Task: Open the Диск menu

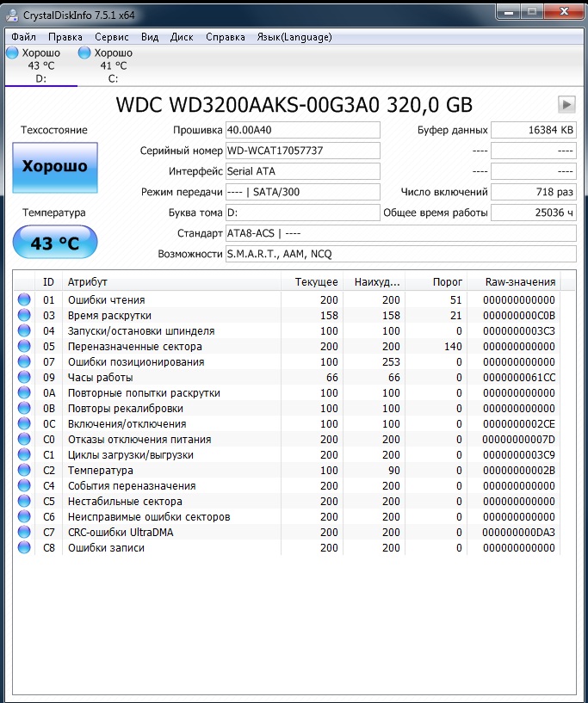Action: tap(182, 37)
